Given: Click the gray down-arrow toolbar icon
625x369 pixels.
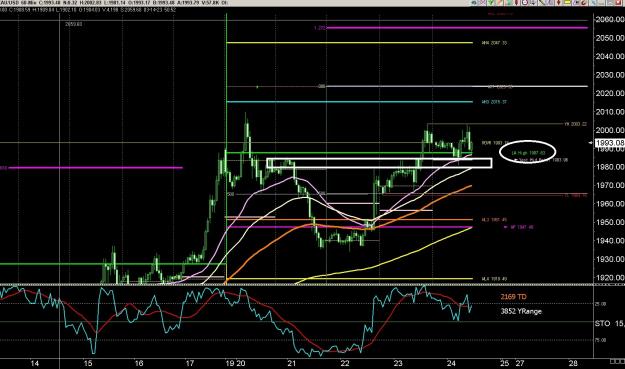Looking at the screenshot, I should click(x=533, y=2).
